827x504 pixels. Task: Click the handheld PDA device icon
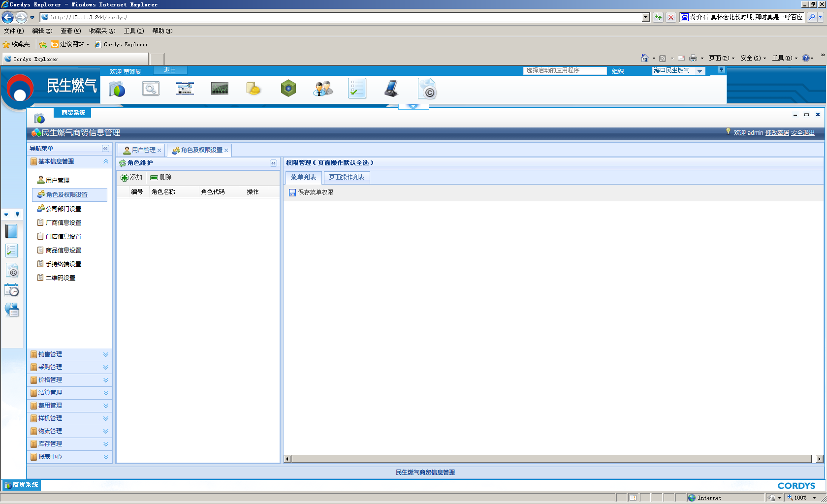391,89
